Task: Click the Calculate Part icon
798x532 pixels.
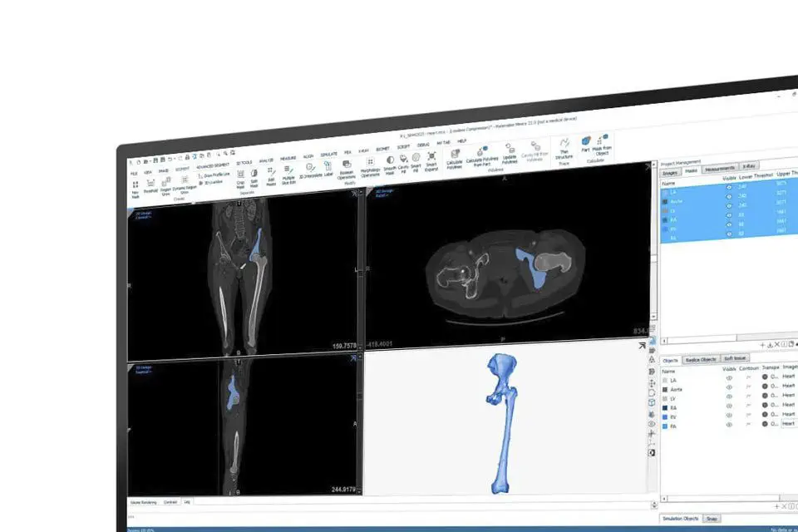Action: (x=585, y=142)
